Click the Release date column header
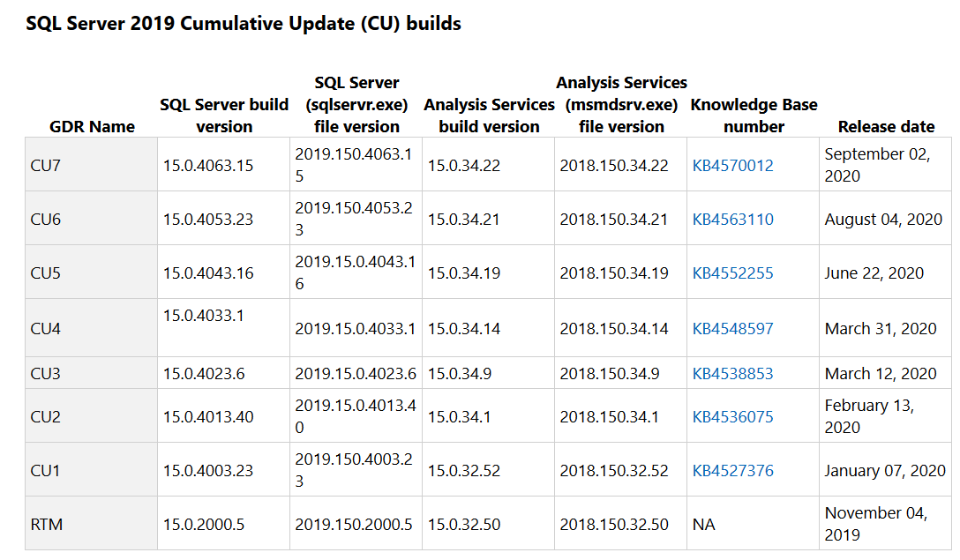Screen dimensions: 960x560 [x=886, y=127]
